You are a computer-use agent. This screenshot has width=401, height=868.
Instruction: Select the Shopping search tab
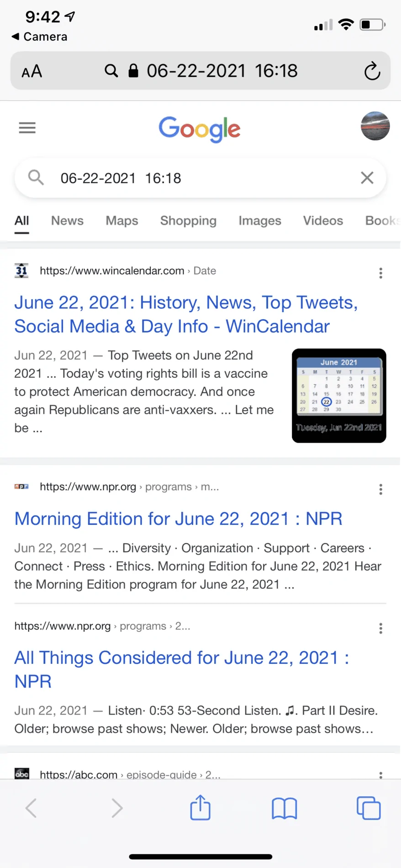point(188,221)
